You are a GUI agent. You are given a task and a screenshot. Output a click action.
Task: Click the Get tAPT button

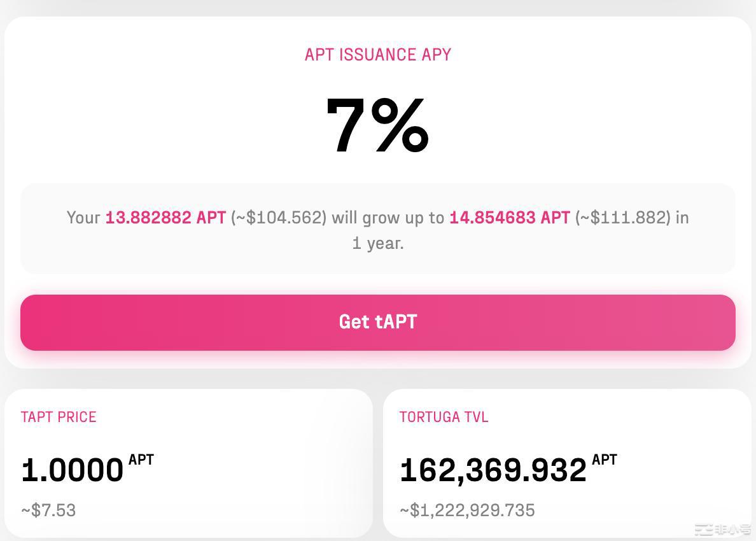(377, 322)
